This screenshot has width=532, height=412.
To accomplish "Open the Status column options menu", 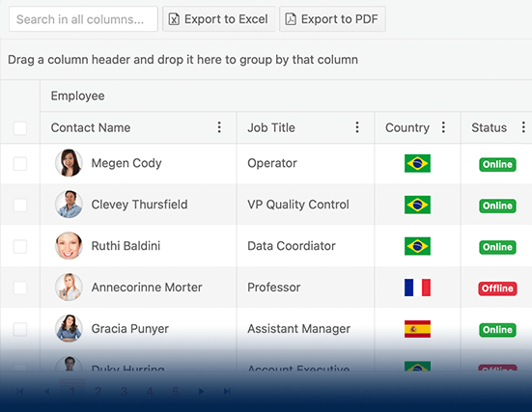I will [x=523, y=127].
